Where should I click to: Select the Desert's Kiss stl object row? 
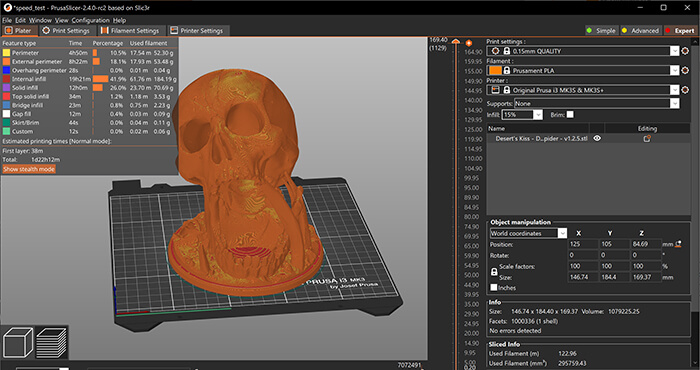[x=588, y=138]
